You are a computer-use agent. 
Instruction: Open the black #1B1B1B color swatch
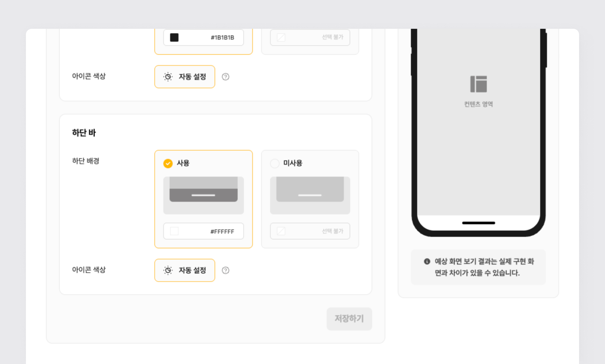[x=174, y=37]
